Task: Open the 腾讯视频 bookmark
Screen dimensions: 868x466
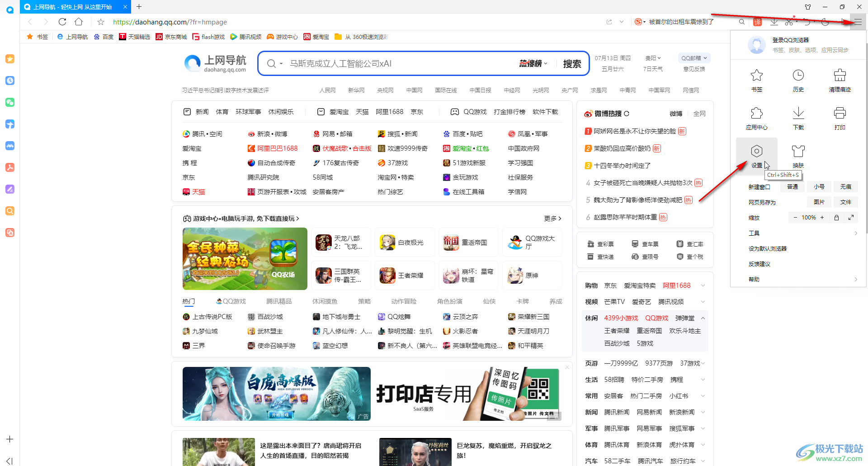Action: tap(246, 37)
